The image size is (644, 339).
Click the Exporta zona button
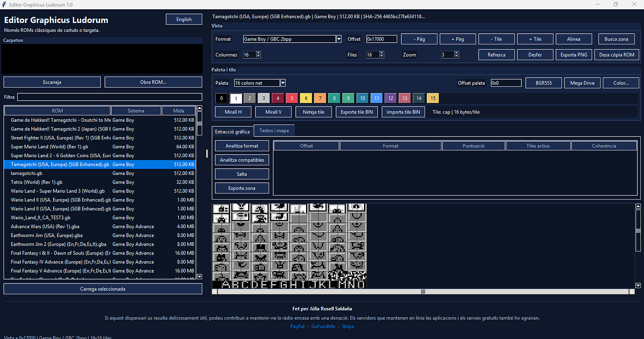click(242, 188)
